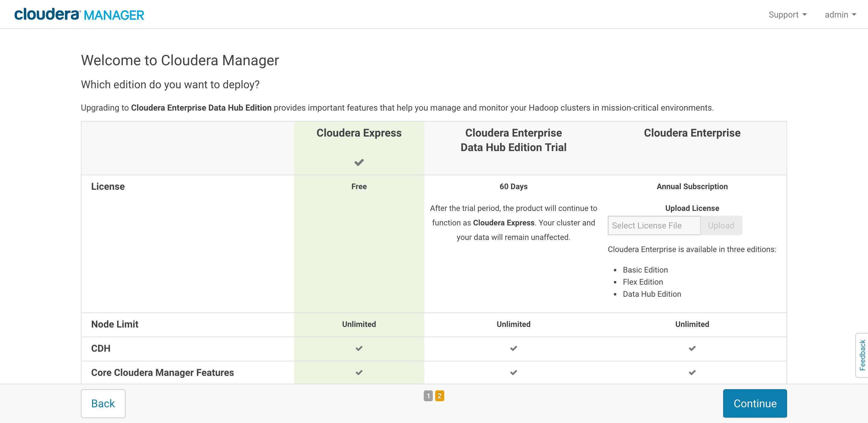Go to wizard step 1 indicator
Screen dimensions: 868x423
428,396
